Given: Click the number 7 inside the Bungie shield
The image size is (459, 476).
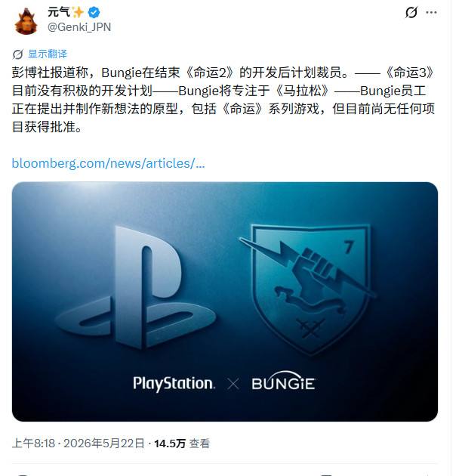Looking at the screenshot, I should (349, 247).
